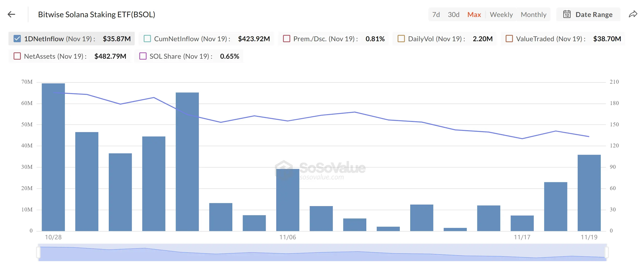644x265 pixels.
Task: Open the Date Range calendar icon
Action: coord(567,14)
